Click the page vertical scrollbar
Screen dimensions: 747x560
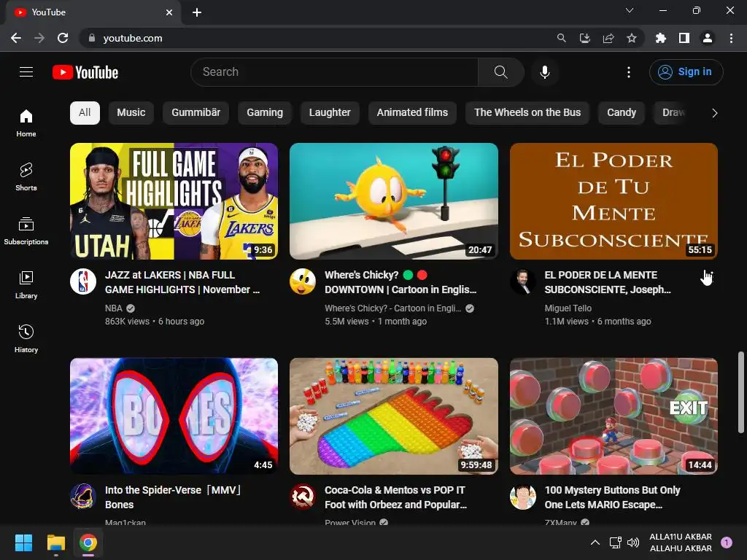[x=741, y=392]
